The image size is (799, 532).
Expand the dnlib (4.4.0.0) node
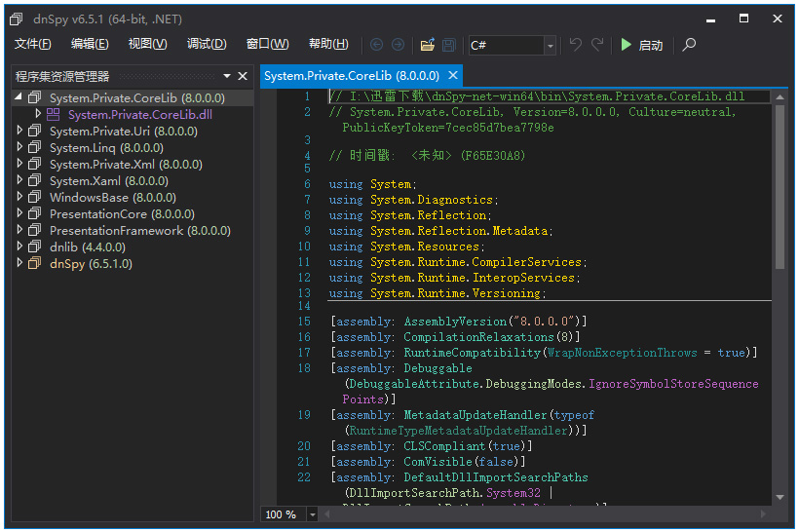coord(19,247)
